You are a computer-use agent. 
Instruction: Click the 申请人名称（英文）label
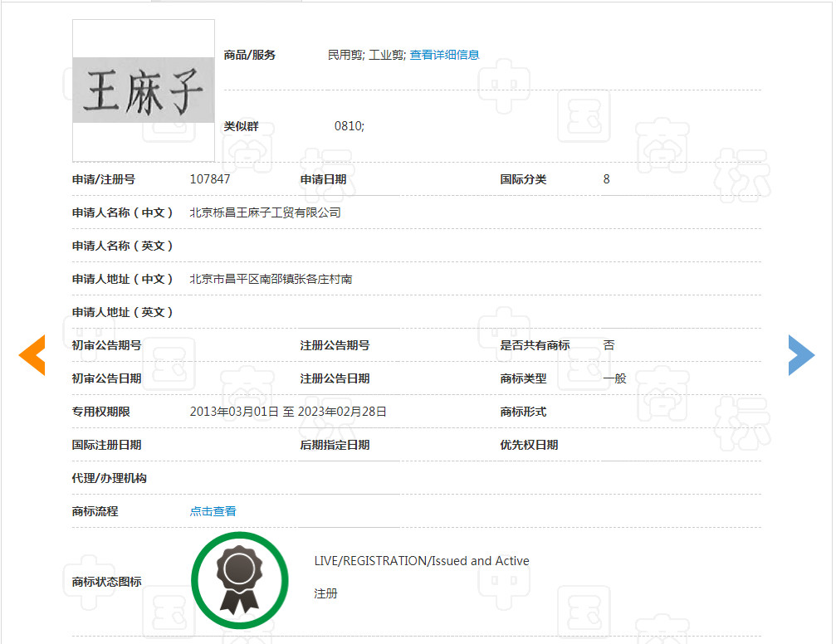click(x=123, y=246)
